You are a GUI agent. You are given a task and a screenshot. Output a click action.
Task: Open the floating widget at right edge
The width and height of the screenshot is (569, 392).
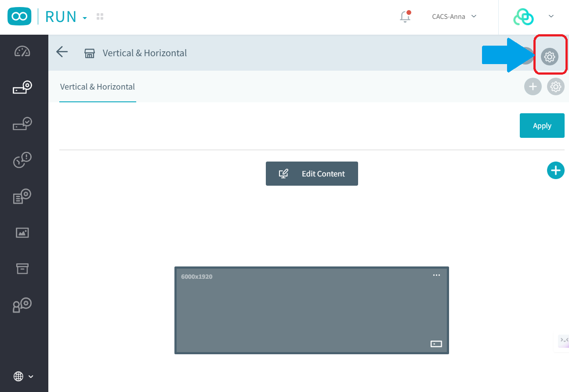pyautogui.click(x=564, y=340)
